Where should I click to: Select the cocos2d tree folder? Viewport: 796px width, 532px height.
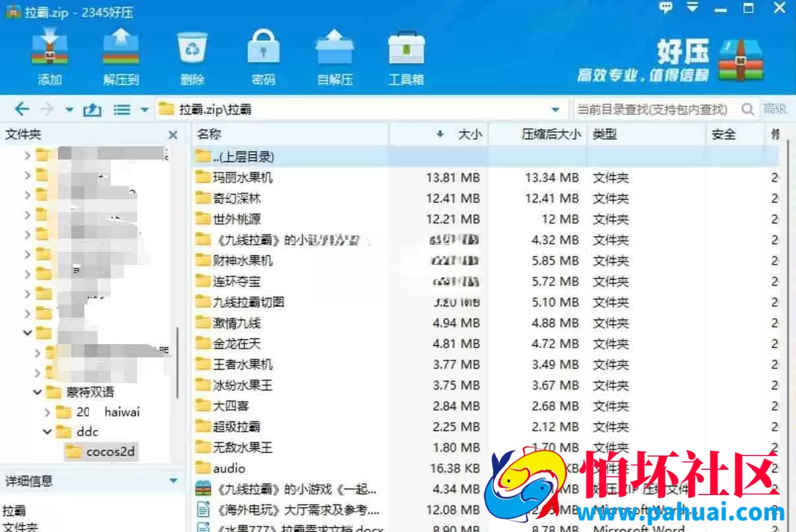[x=101, y=452]
